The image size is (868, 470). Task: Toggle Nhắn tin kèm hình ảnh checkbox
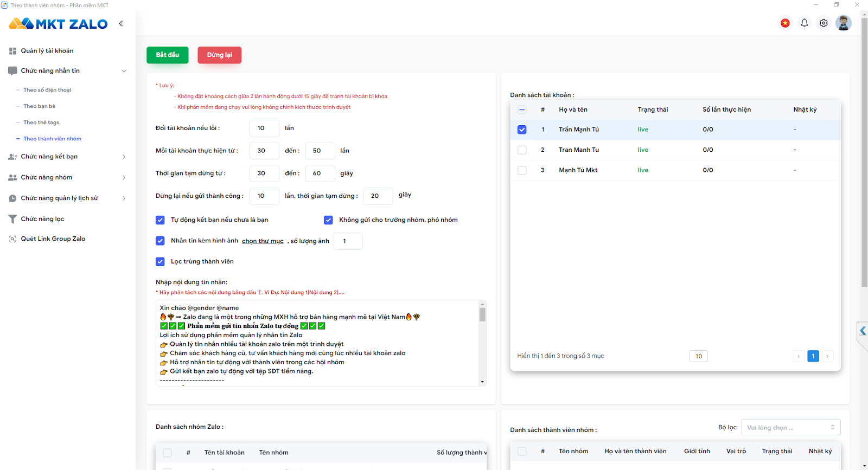pos(160,241)
